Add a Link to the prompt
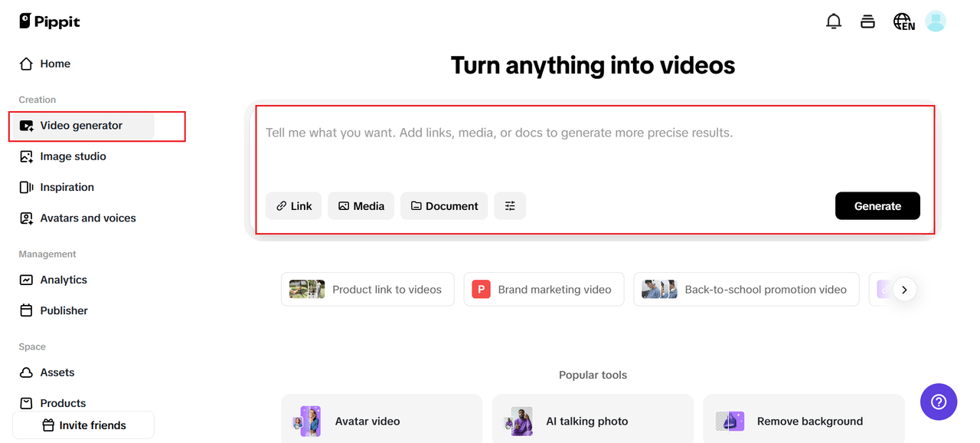The height and width of the screenshot is (443, 980). coord(293,205)
